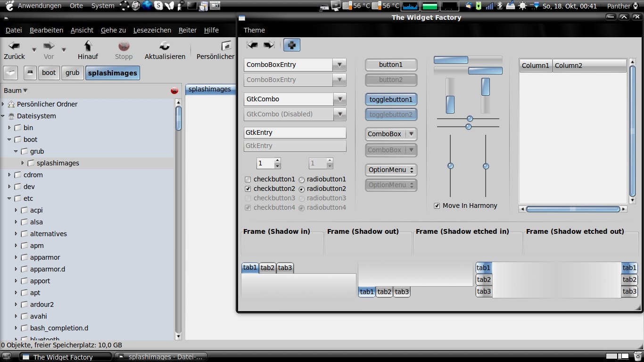Open the Theme menu in Widget Factory

254,30
